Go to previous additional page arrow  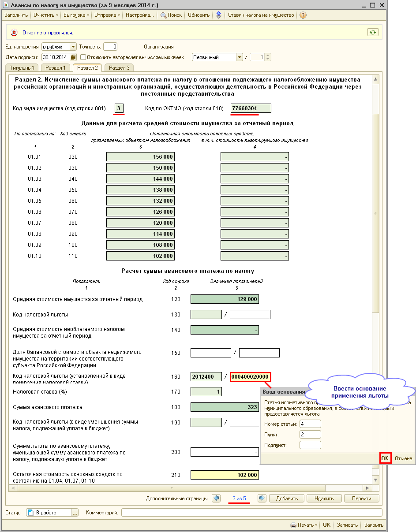(216, 499)
